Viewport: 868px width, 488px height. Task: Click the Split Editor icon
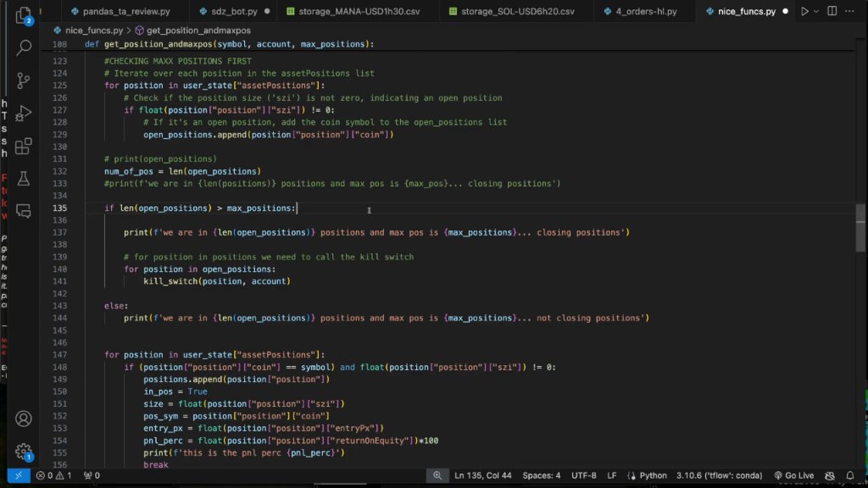tap(832, 11)
